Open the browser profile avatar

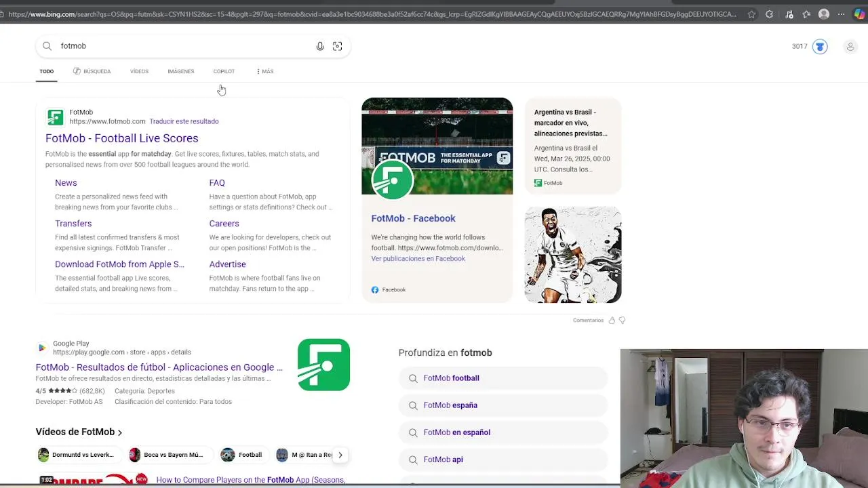click(x=824, y=14)
